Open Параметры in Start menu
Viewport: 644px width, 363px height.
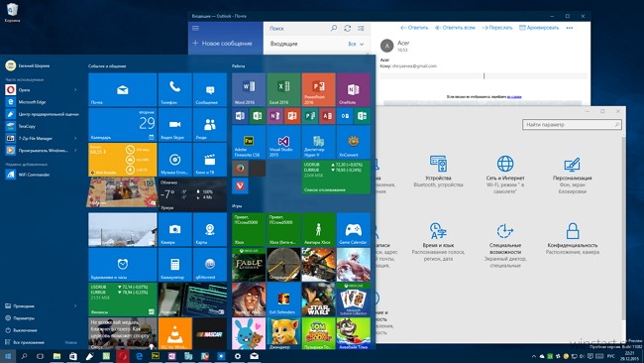click(20, 318)
